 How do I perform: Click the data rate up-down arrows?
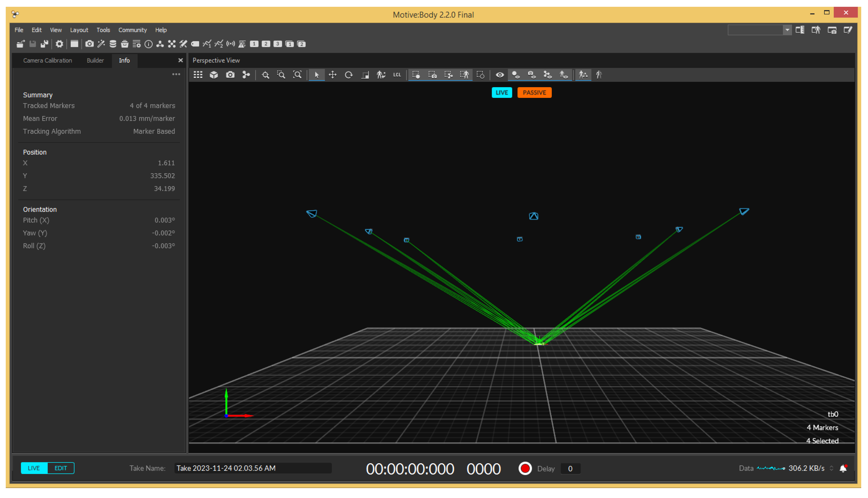point(831,468)
